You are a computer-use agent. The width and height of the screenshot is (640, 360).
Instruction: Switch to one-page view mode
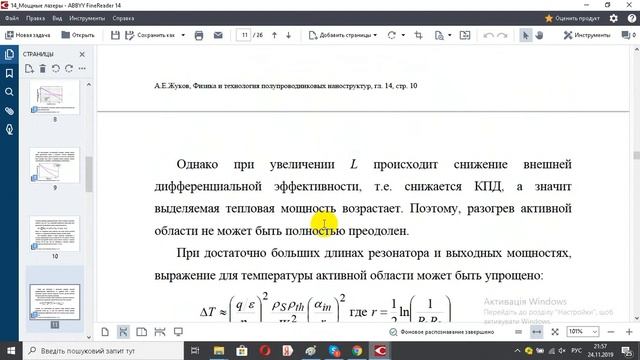[105, 332]
